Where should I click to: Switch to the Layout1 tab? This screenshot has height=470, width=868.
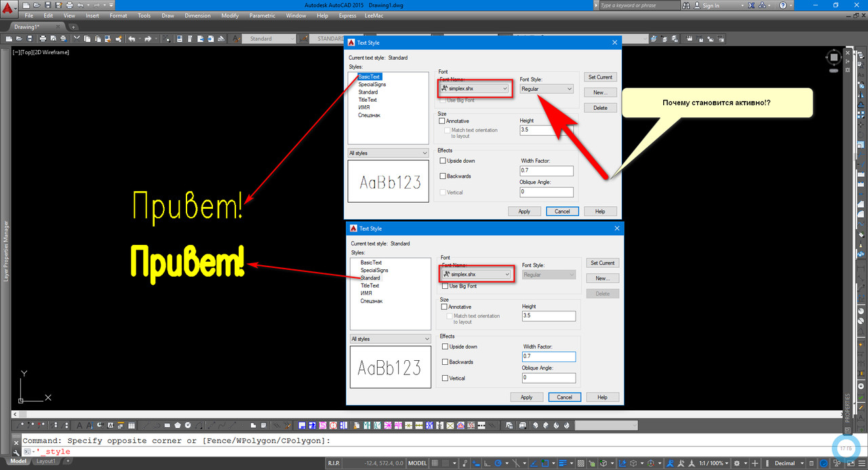pyautogui.click(x=46, y=461)
